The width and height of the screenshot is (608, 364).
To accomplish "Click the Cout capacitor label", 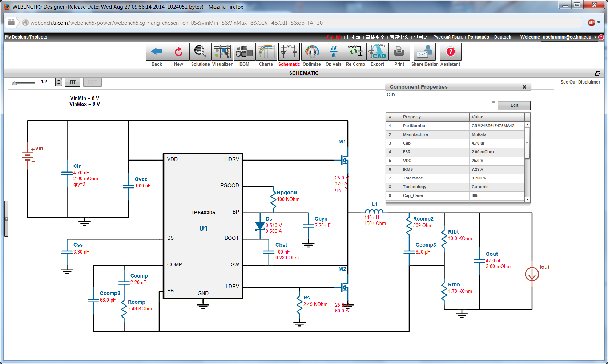I will tap(492, 254).
